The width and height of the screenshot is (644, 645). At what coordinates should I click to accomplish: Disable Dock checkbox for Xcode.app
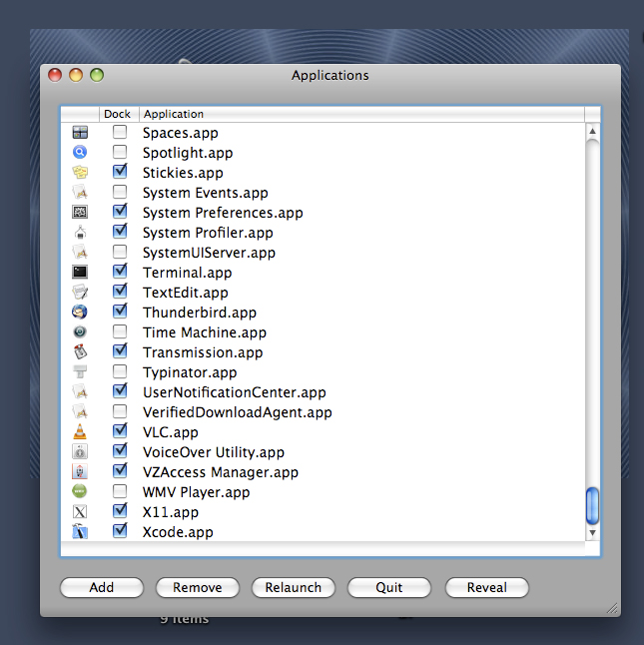coord(120,531)
